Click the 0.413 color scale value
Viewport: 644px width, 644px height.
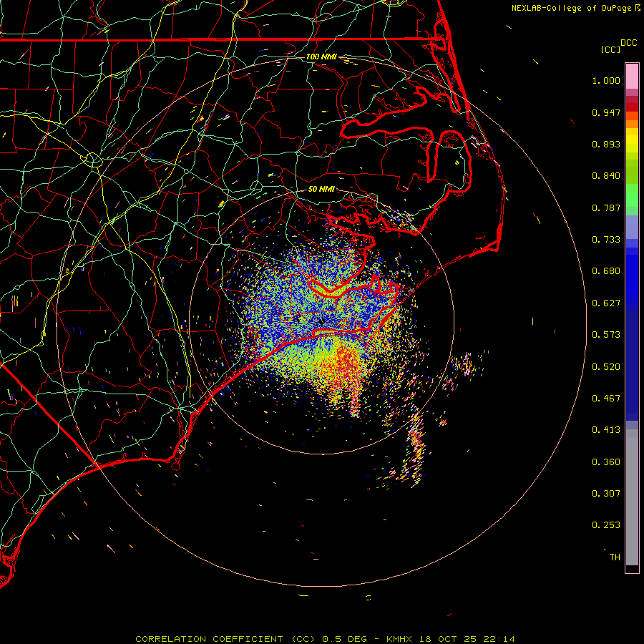[606, 430]
